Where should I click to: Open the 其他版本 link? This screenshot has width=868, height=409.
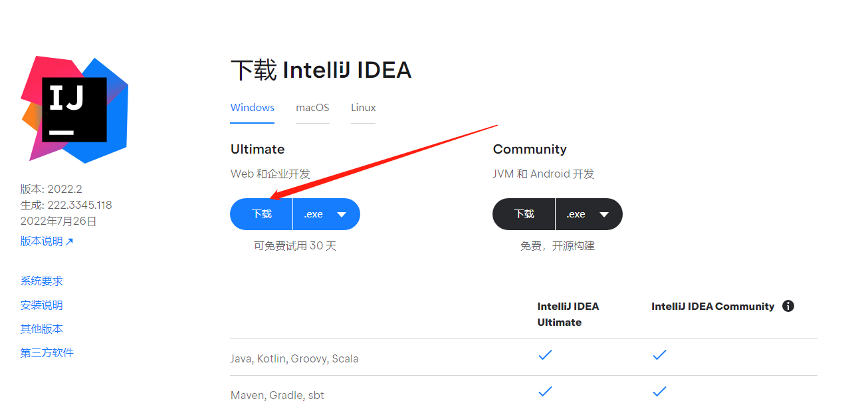42,329
